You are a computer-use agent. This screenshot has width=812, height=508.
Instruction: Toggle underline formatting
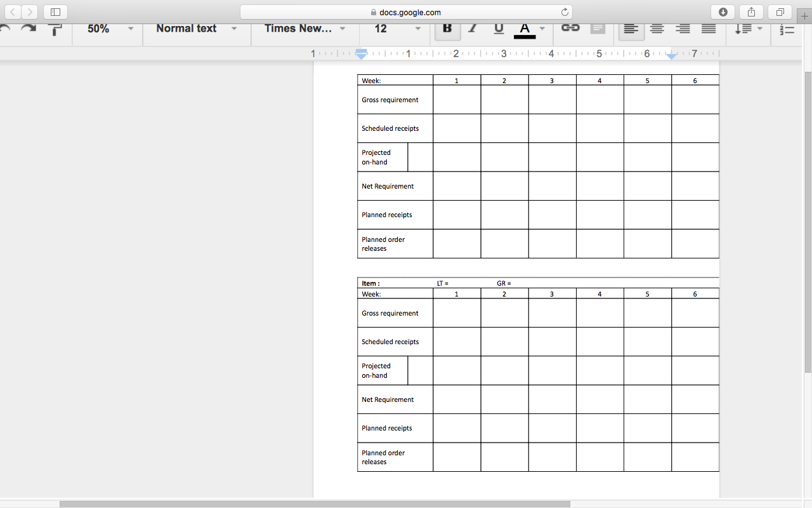pyautogui.click(x=499, y=29)
